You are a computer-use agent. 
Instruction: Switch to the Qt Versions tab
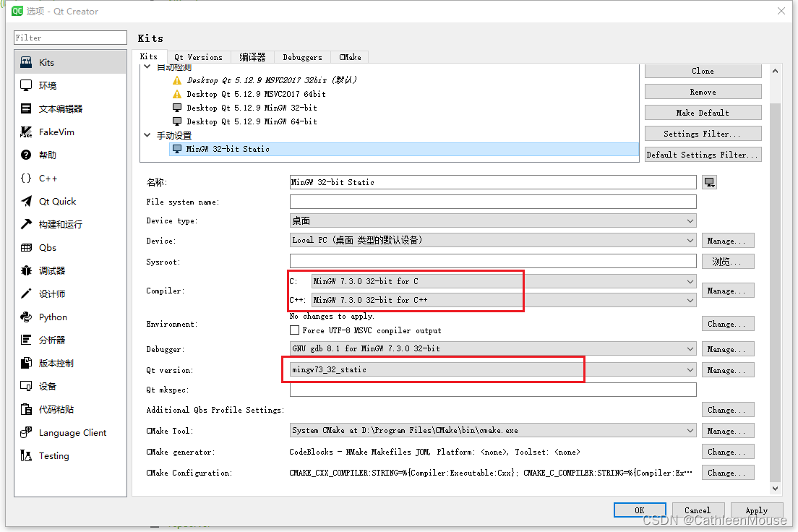coord(199,58)
